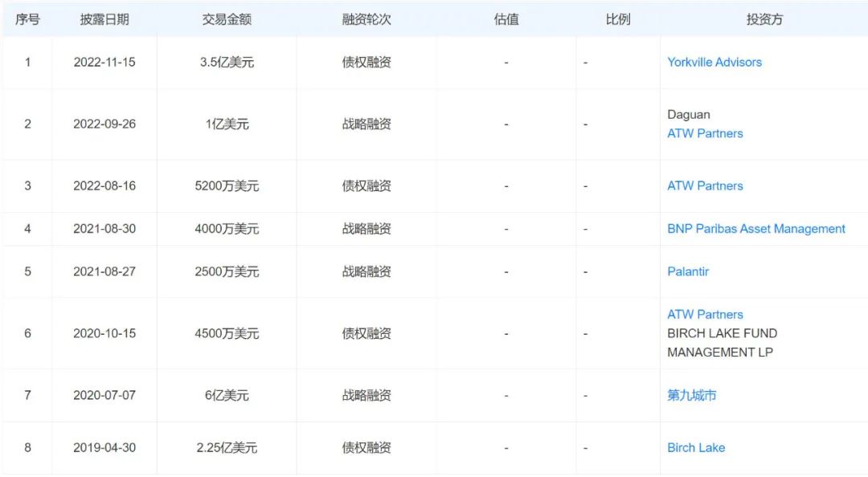This screenshot has height=477, width=868.
Task: Click the amount 3.5亿美元
Action: coord(227,63)
